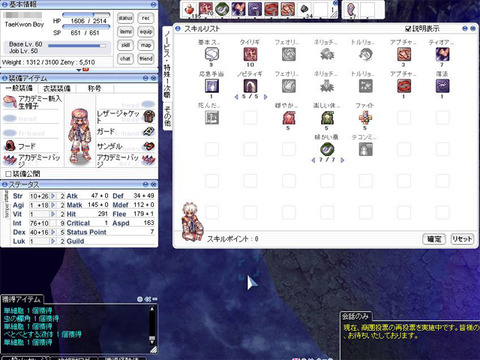Click the first ネリョチ.. skill icon in the top row
This screenshot has height=360, width=480.
[x=327, y=54]
